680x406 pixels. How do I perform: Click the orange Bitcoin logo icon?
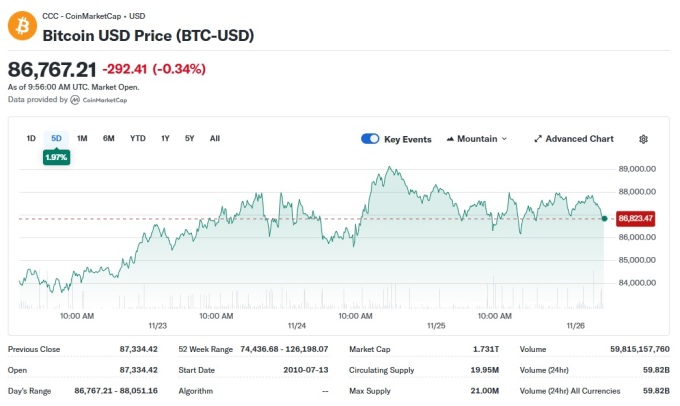pyautogui.click(x=22, y=27)
